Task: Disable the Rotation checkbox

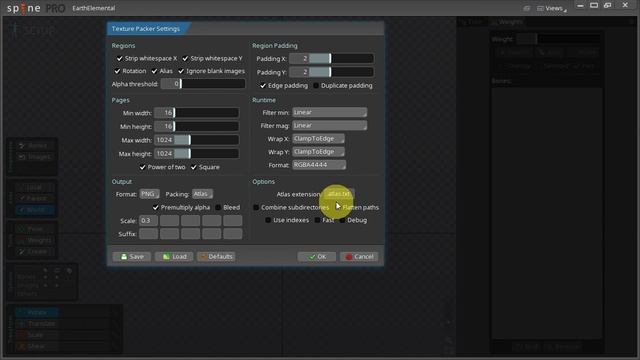Action: (118, 71)
